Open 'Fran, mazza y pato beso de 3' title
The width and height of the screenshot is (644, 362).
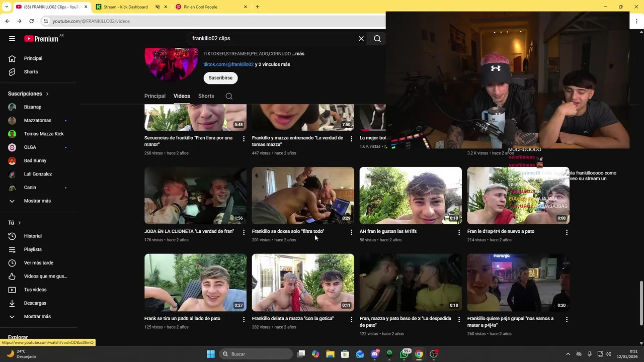[x=405, y=322]
